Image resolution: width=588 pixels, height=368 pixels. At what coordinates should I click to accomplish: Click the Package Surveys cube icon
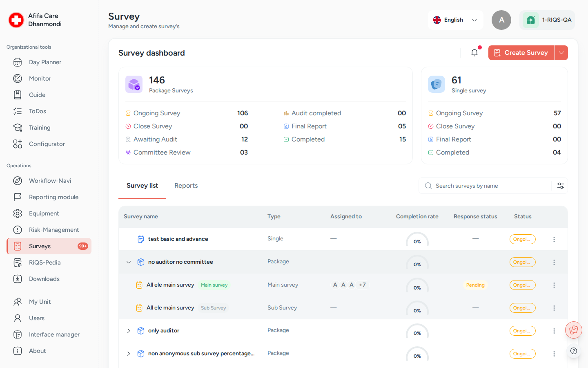coord(134,84)
